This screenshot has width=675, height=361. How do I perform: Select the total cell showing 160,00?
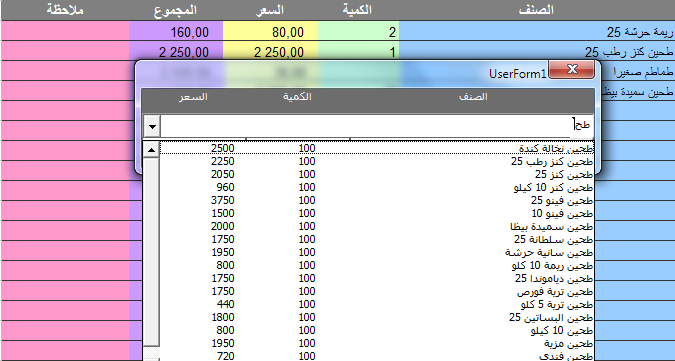click(x=176, y=31)
